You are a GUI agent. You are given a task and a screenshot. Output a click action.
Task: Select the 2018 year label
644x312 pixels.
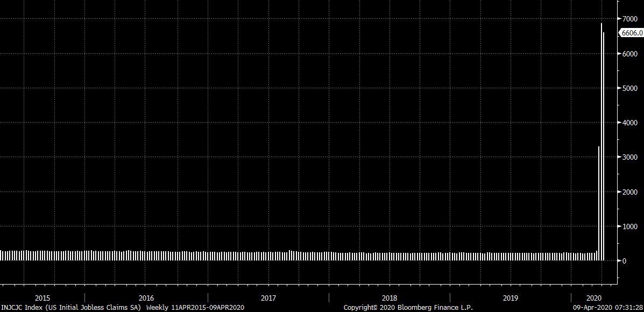390,298
